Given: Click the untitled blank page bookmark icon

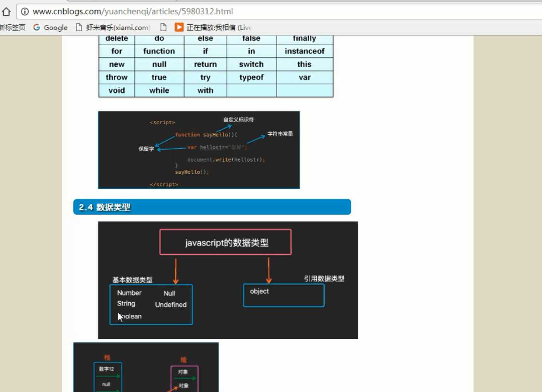Looking at the screenshot, I should (x=163, y=27).
